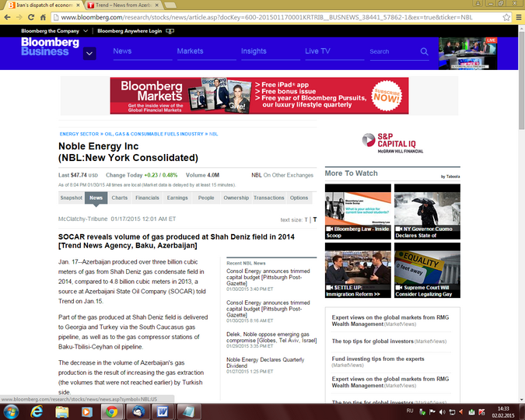Open the Windows Start button
This screenshot has height=420, width=525.
[10, 411]
